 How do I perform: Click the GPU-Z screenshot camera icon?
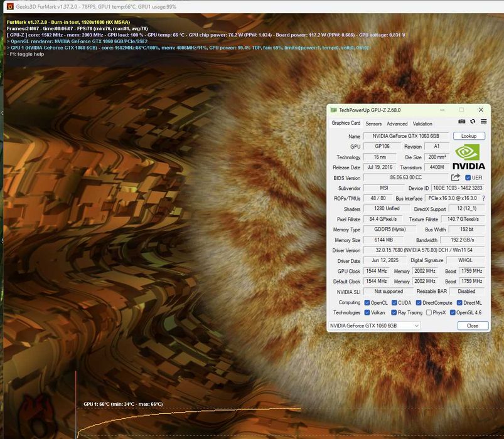[461, 122]
